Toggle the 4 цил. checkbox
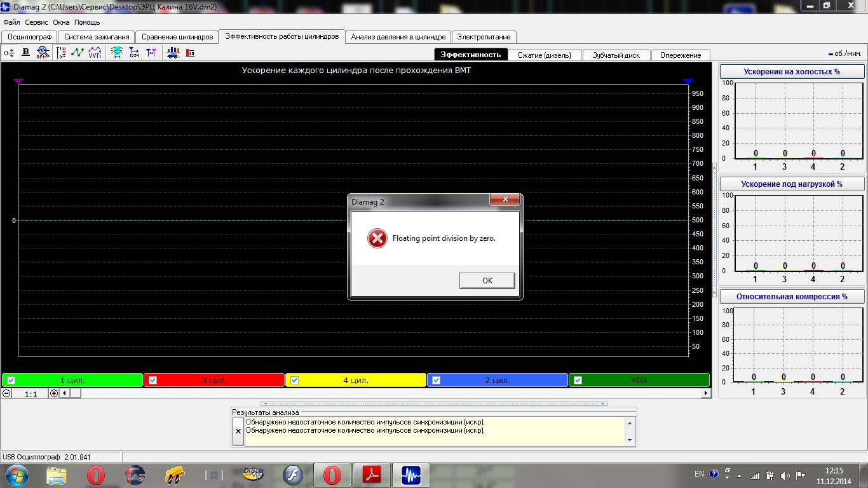This screenshot has height=488, width=868. pos(294,381)
